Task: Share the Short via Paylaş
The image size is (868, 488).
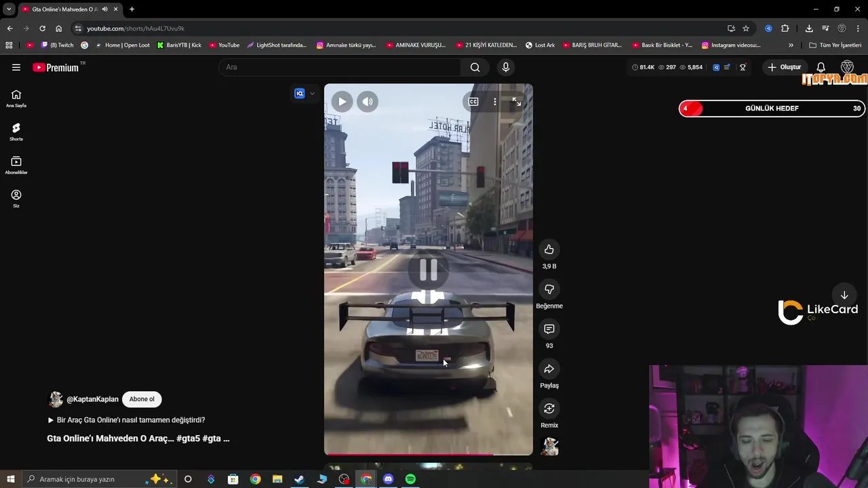Action: (x=549, y=369)
